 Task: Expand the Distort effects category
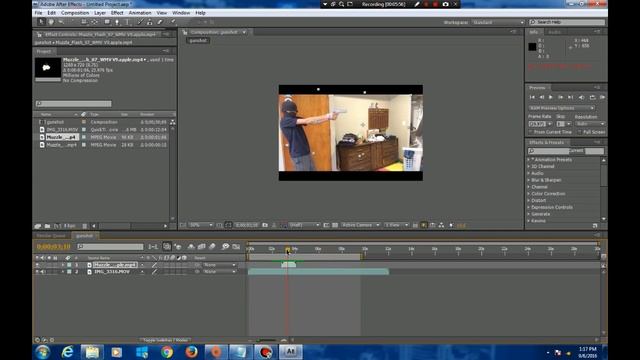pyautogui.click(x=529, y=200)
